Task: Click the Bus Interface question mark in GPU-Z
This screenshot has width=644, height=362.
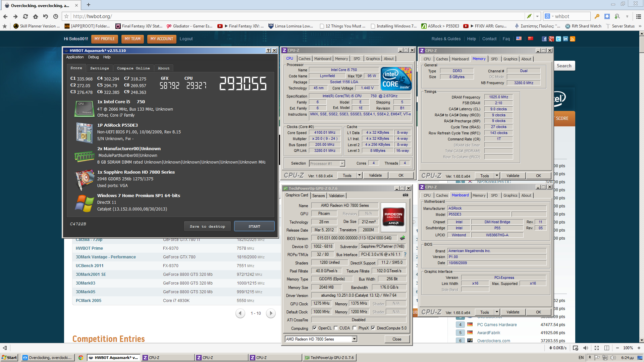Action: [x=405, y=254]
